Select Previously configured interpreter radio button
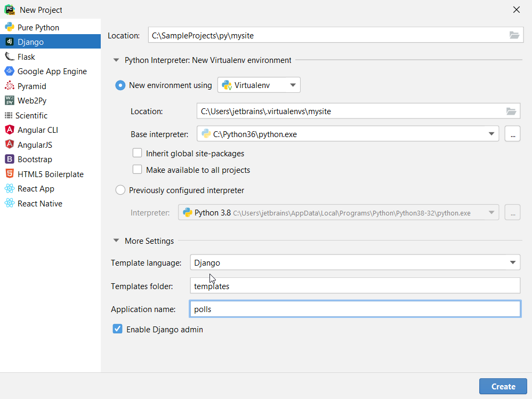This screenshot has height=399, width=532. (120, 190)
